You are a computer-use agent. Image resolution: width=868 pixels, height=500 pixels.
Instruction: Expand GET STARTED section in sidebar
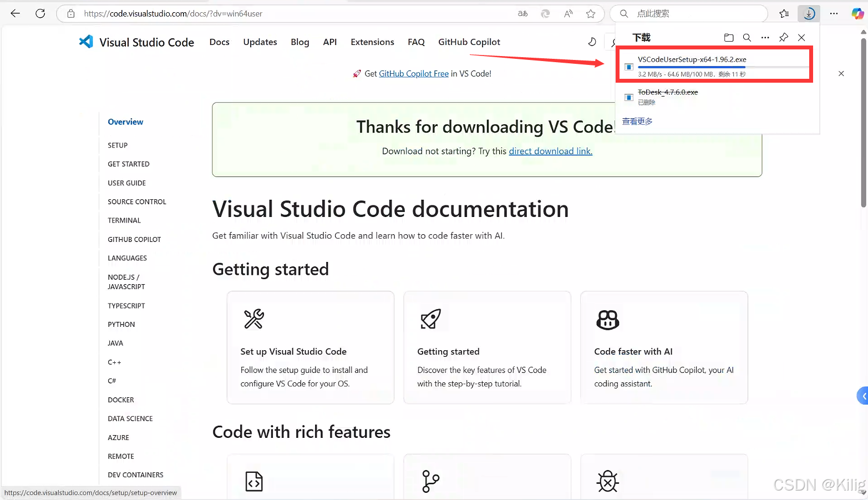tap(129, 164)
